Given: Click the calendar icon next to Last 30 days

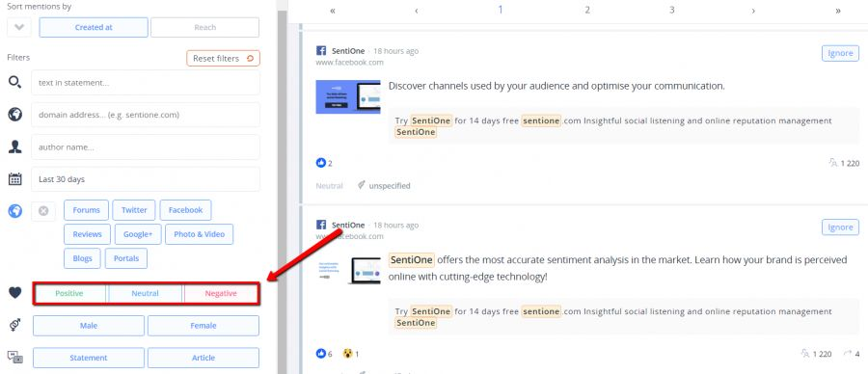Looking at the screenshot, I should click(x=14, y=178).
